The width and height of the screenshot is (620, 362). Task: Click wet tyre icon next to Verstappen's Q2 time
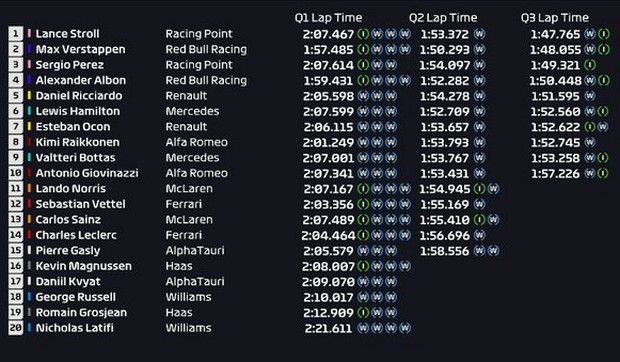479,49
